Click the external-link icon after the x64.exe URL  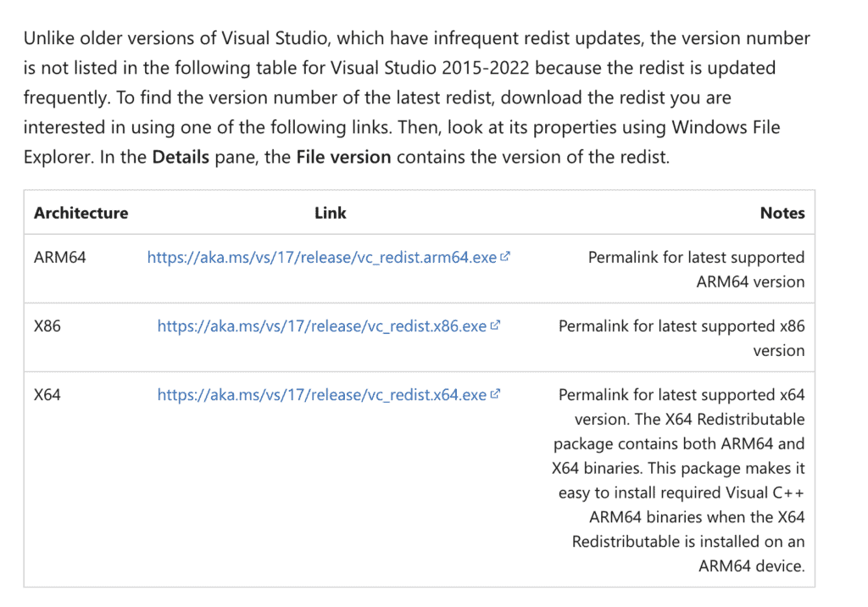[495, 394]
